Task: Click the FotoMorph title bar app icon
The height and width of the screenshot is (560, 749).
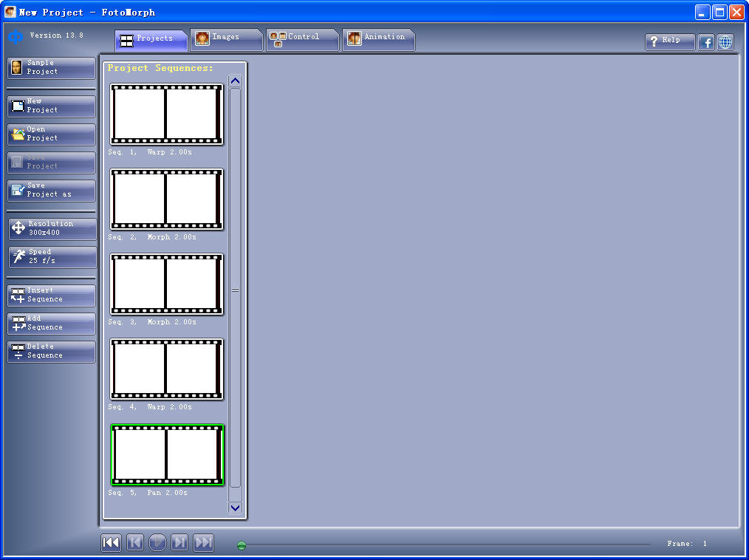Action: pyautogui.click(x=10, y=12)
